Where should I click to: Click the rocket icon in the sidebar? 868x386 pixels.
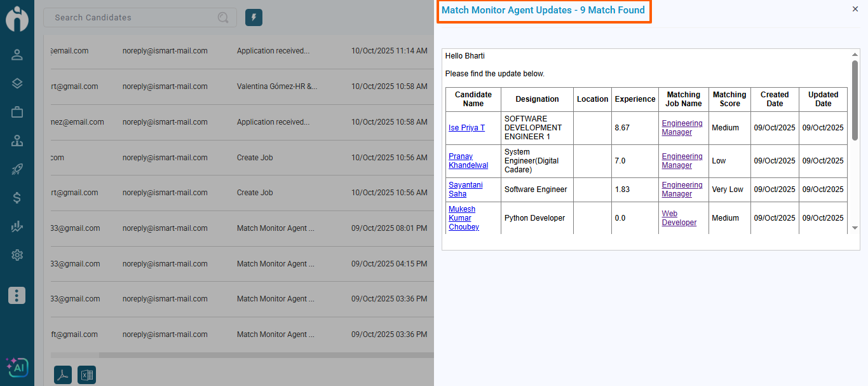coord(17,169)
